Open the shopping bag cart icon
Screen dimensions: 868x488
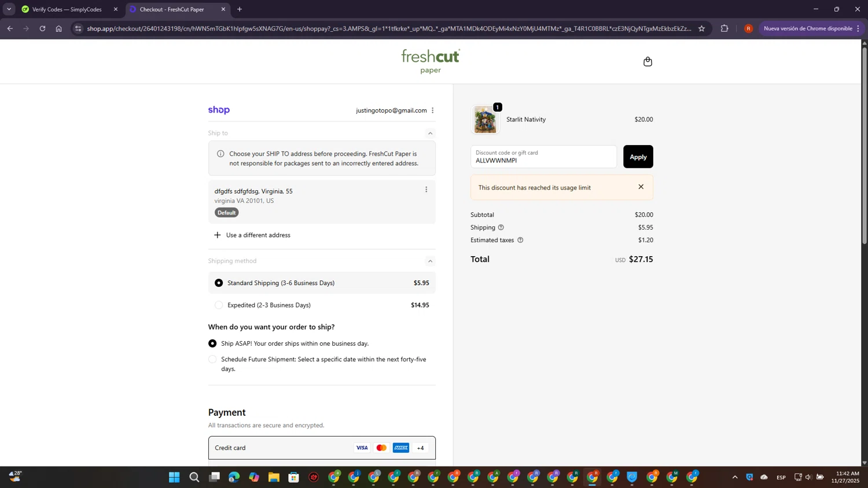coord(648,62)
